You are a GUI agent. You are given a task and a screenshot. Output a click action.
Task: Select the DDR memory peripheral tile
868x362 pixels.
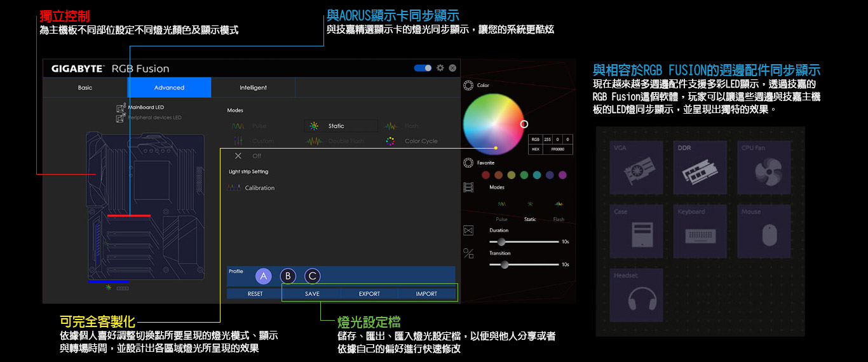tap(700, 168)
